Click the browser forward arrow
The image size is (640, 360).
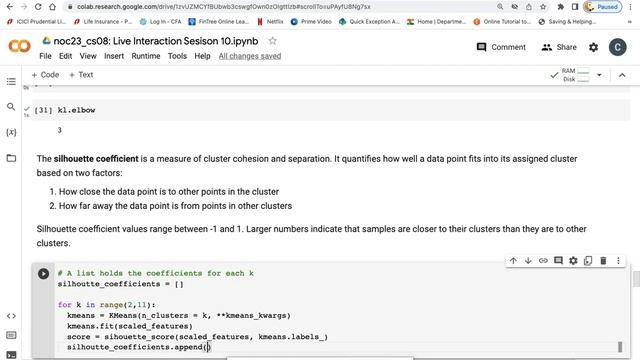[x=24, y=7]
